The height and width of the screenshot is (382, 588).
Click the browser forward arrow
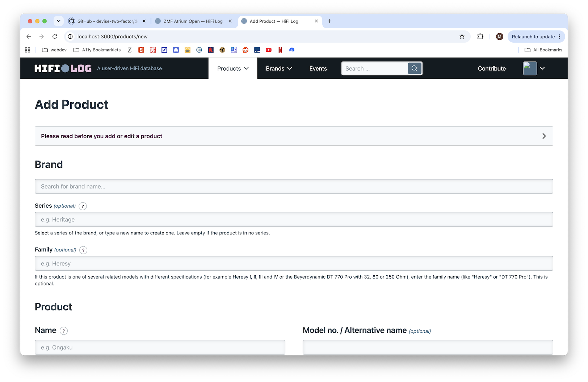coord(42,37)
